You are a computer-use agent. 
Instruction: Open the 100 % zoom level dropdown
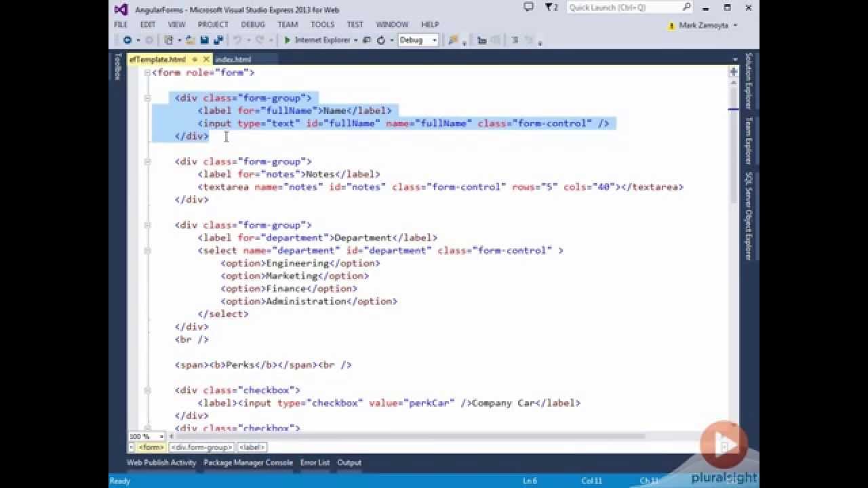pyautogui.click(x=161, y=436)
